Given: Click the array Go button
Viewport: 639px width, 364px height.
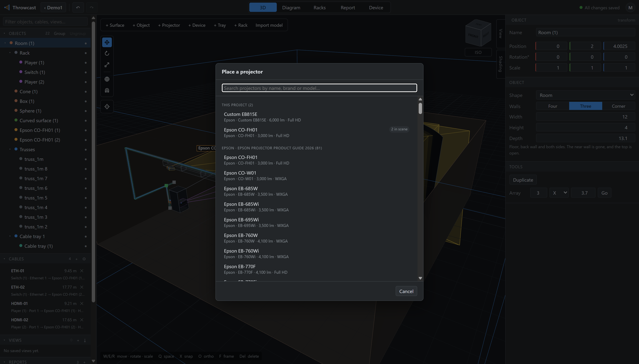Looking at the screenshot, I should pos(604,193).
